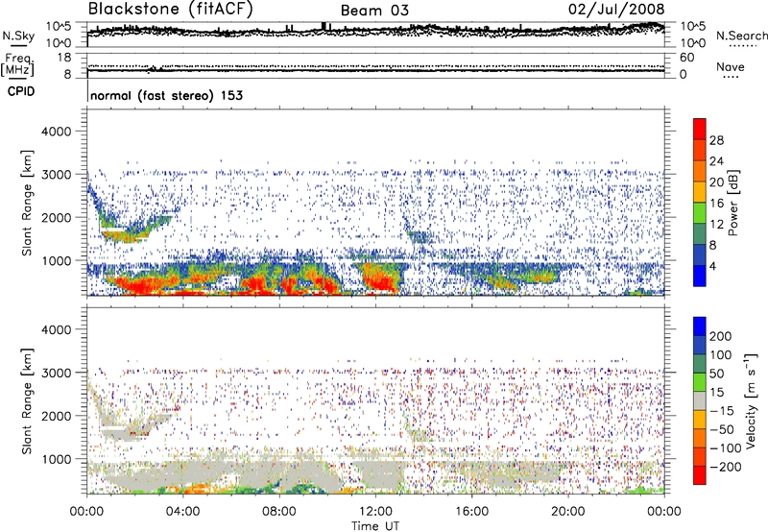Screen dimensions: 768x532
Task: Click the date label "02/Jul/2008"
Action: point(616,10)
